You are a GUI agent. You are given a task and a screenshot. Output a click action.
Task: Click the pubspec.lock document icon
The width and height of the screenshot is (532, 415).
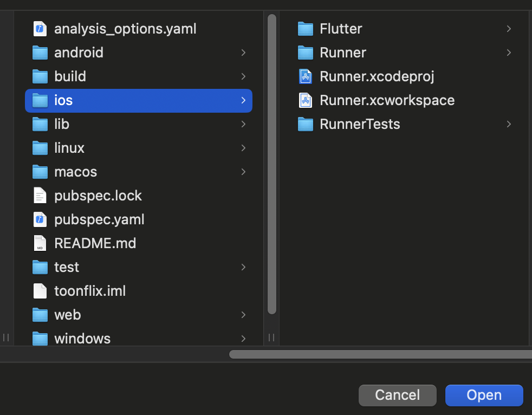coord(40,196)
